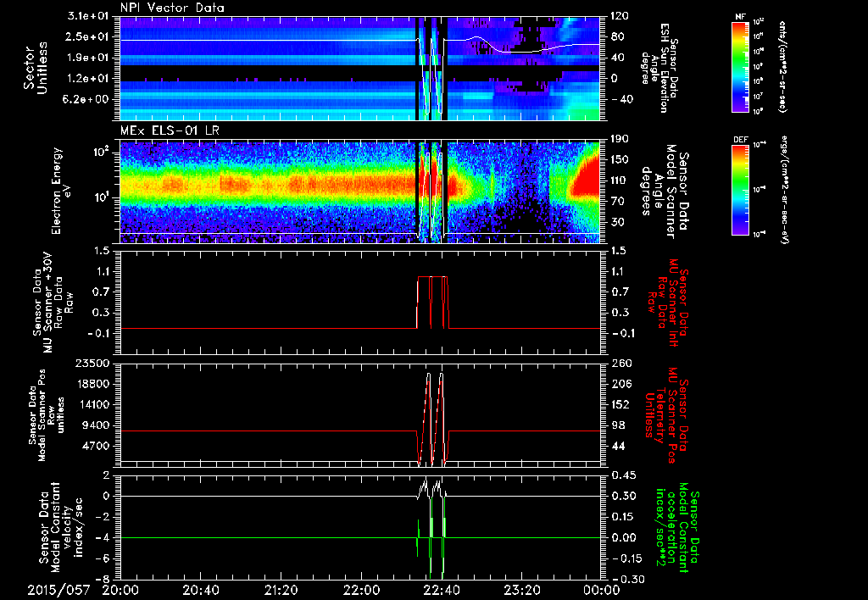This screenshot has width=868, height=600.
Task: Click the "1.2e+01" sector tick value
Action: click(87, 79)
